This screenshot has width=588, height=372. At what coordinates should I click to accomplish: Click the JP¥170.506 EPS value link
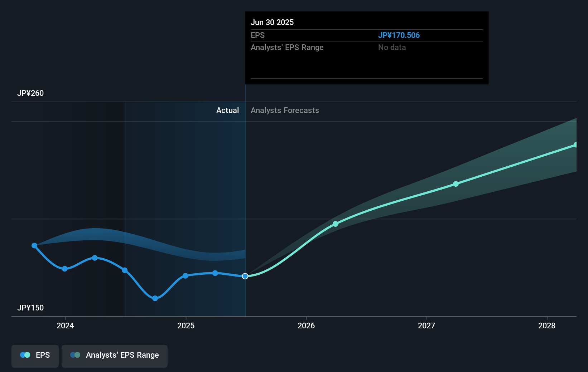pos(399,35)
